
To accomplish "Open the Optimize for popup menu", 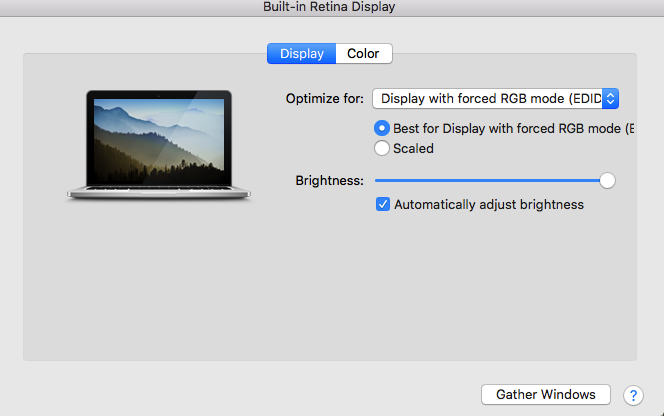I will click(x=495, y=99).
